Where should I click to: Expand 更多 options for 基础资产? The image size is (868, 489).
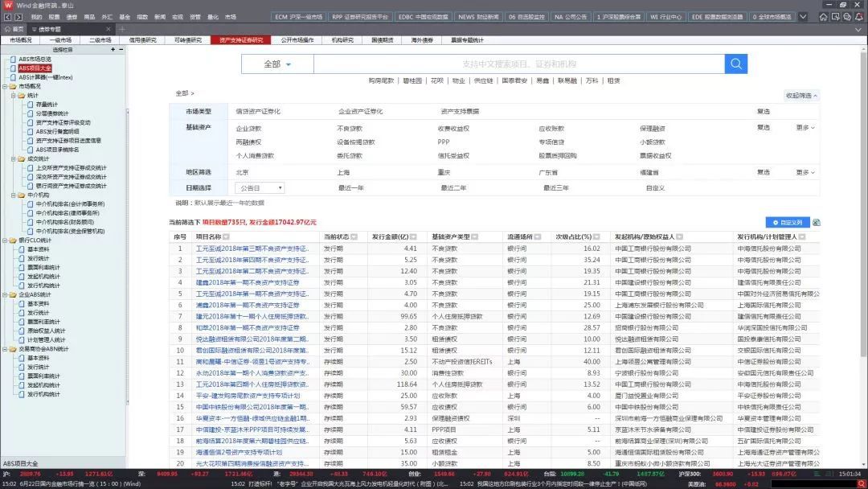[805, 127]
